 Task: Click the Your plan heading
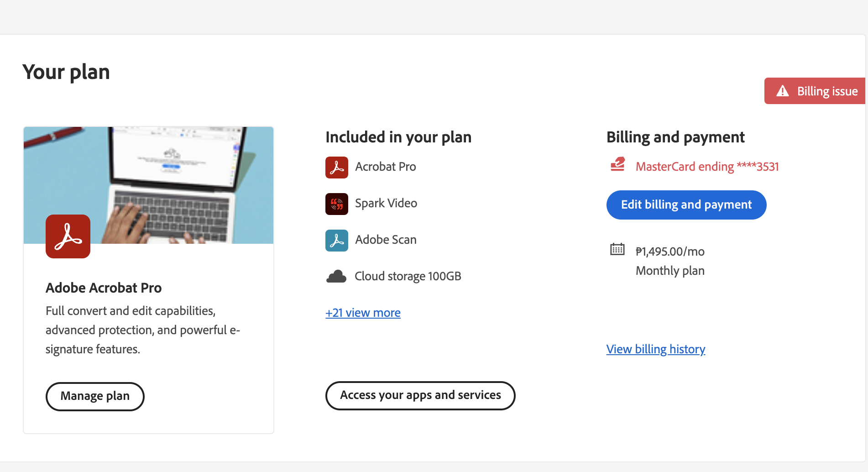coord(66,72)
